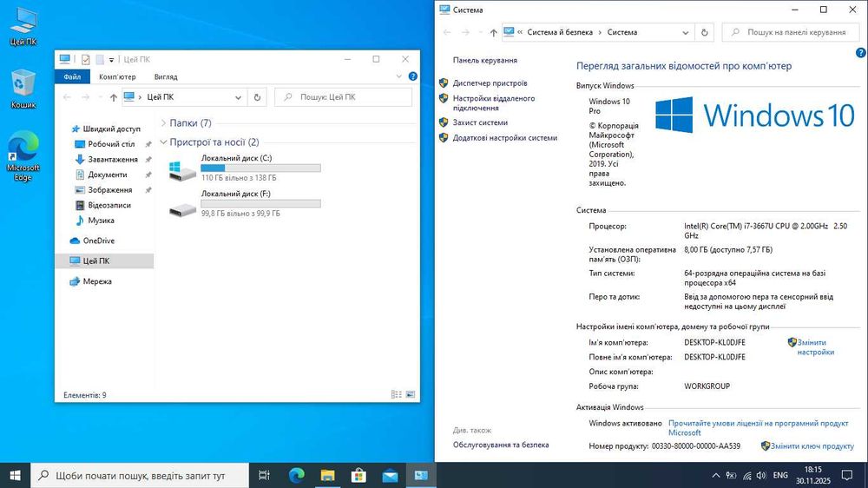Open the clock showing 18:15
This screenshot has height=488, width=868.
pos(813,475)
